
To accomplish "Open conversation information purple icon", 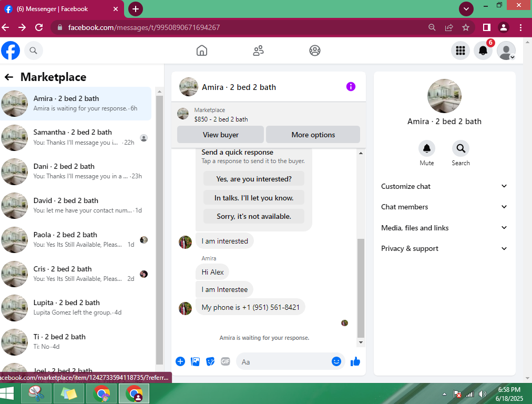I will click(x=351, y=87).
